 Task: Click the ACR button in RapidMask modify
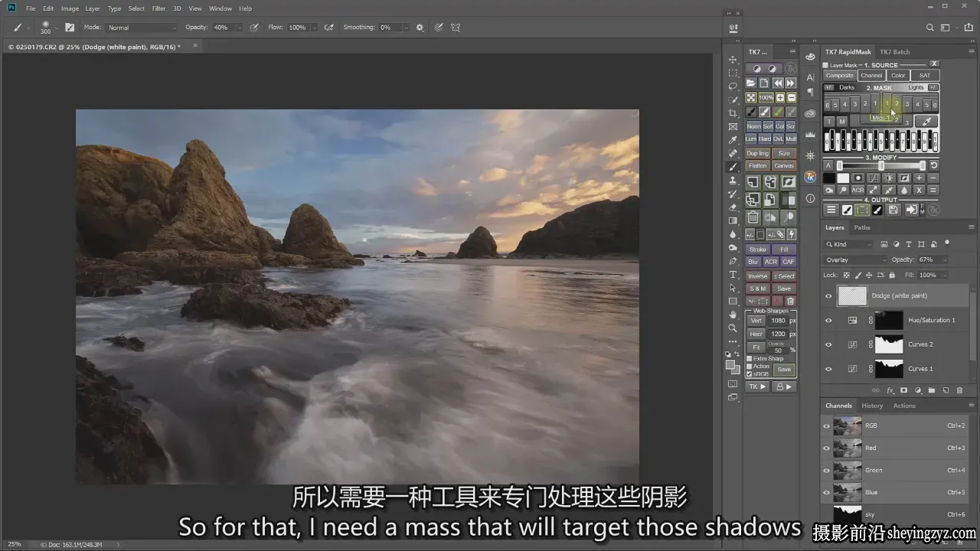tap(857, 191)
